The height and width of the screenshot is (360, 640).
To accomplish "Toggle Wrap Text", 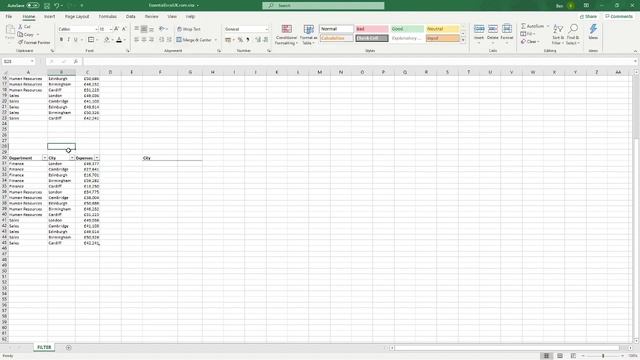I will pos(189,29).
